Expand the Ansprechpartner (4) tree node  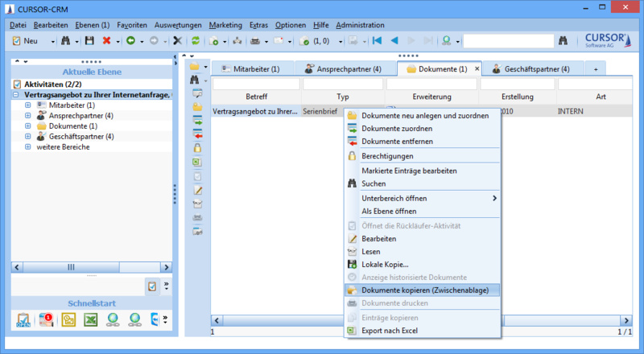tap(28, 116)
